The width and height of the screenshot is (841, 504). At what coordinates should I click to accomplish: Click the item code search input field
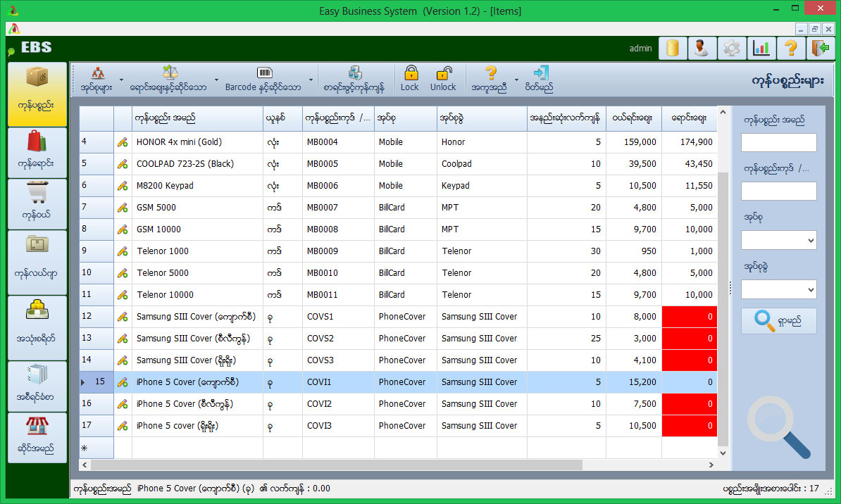pyautogui.click(x=779, y=191)
